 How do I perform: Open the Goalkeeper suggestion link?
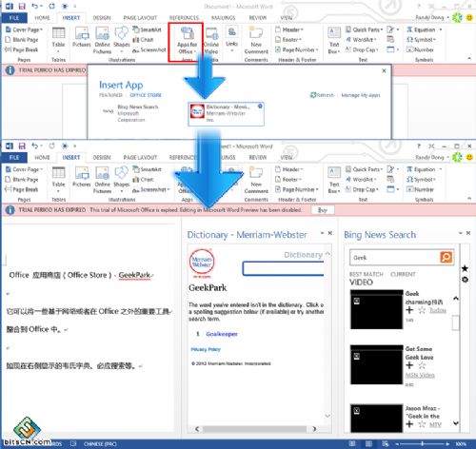tap(222, 334)
